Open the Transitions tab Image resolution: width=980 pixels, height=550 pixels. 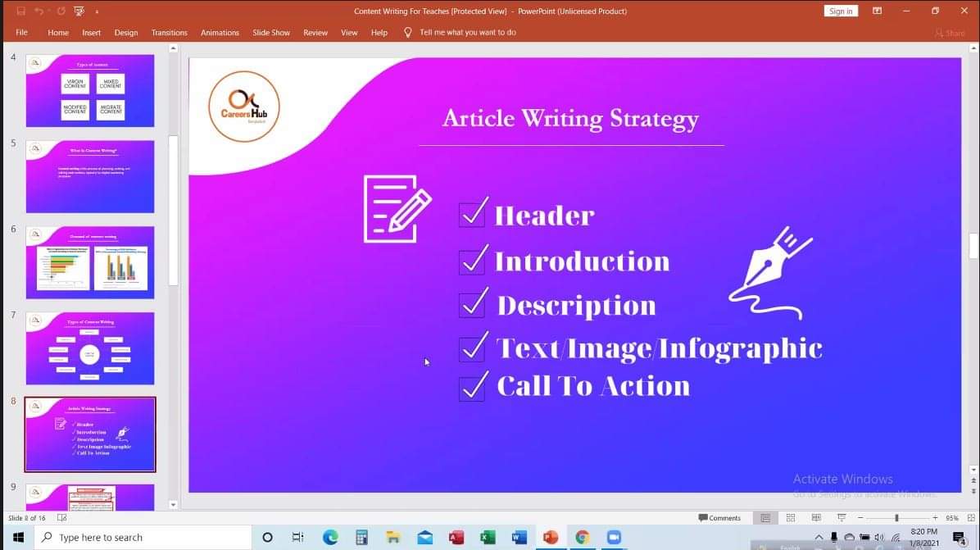[x=169, y=33]
